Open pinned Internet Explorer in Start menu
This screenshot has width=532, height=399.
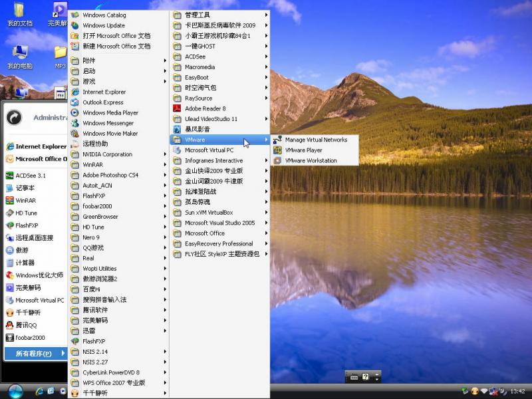click(x=37, y=146)
